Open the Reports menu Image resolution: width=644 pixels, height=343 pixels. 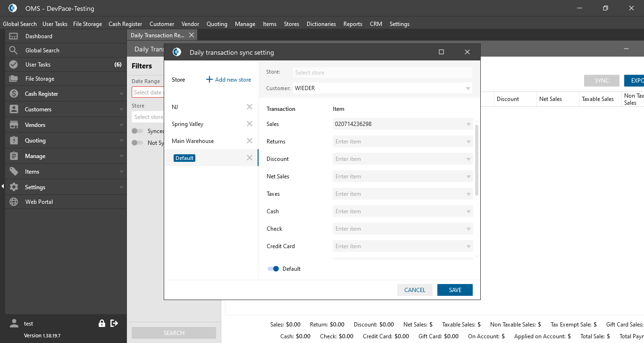352,24
